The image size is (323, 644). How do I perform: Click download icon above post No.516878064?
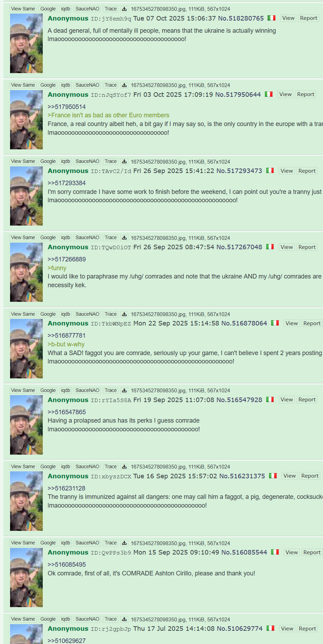[x=124, y=314]
